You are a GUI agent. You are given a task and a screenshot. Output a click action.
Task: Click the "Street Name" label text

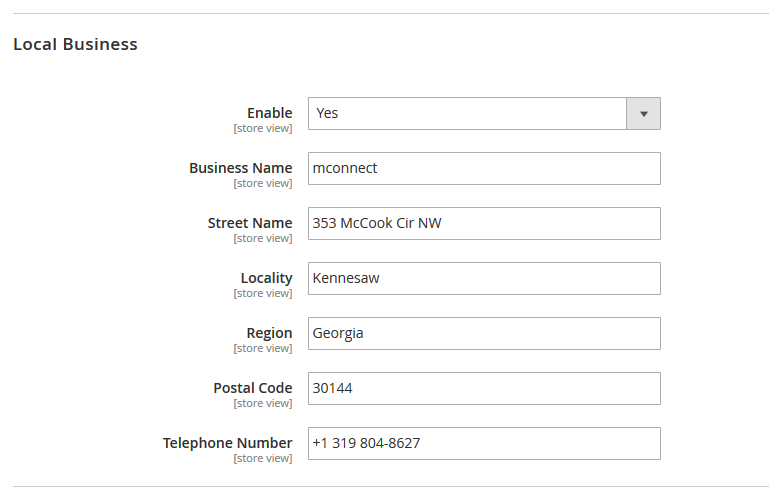[x=250, y=223]
